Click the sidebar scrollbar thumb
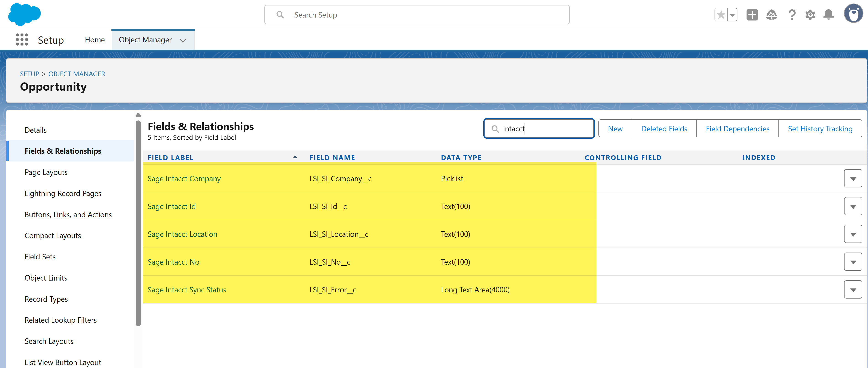This screenshot has width=868, height=368. pos(138,223)
